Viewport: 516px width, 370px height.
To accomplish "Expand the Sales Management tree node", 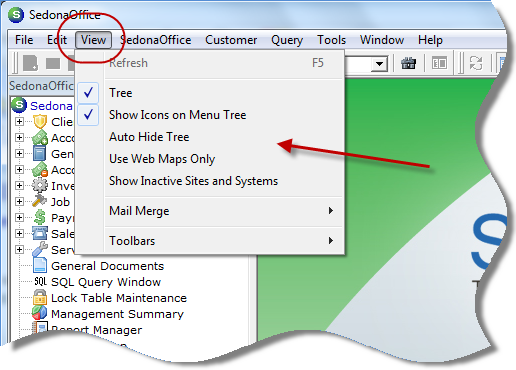I will 19,234.
